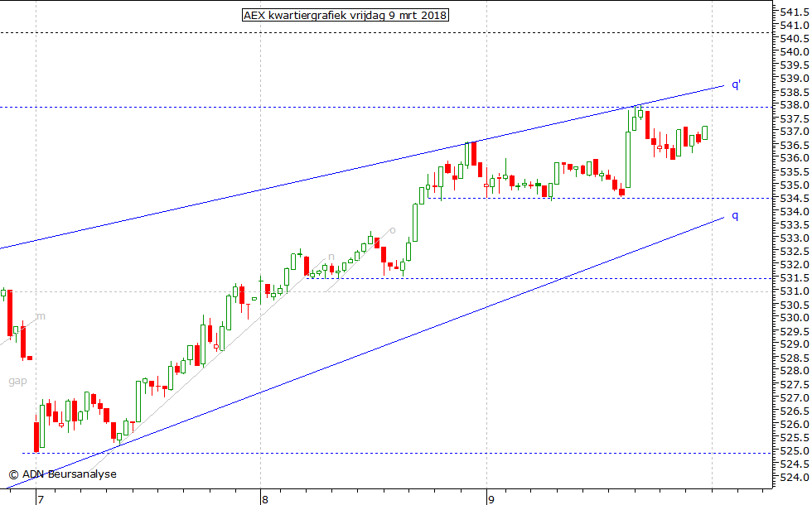Select the trendline label q'
812x505 pixels.
[736, 84]
